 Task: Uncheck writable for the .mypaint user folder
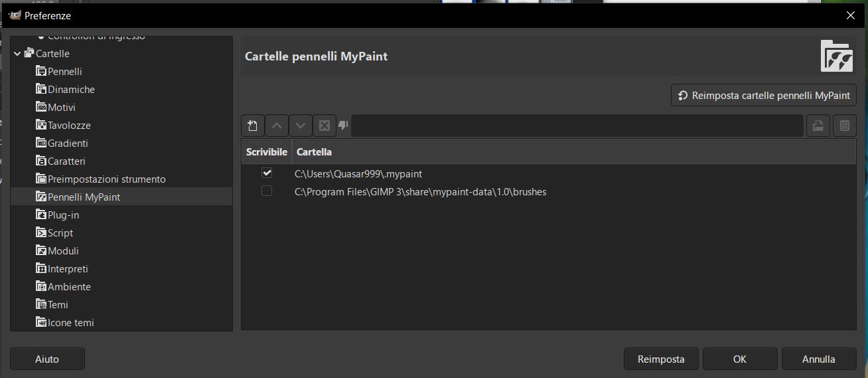click(267, 173)
